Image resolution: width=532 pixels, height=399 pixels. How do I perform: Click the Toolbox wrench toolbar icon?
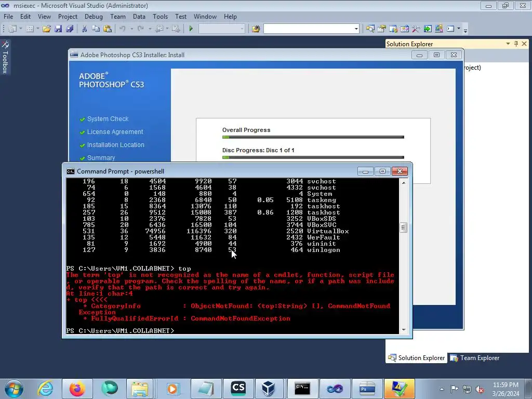pyautogui.click(x=416, y=29)
